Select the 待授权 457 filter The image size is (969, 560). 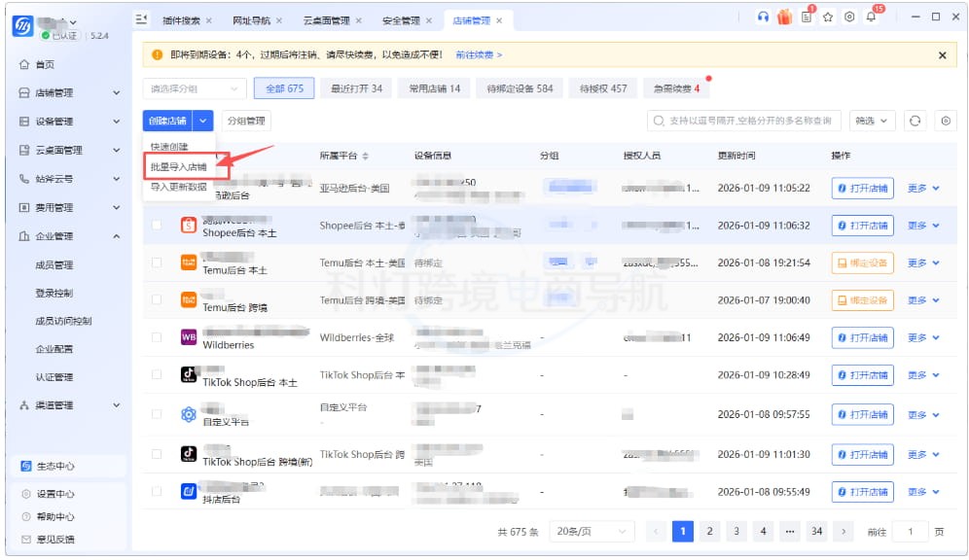(x=603, y=87)
